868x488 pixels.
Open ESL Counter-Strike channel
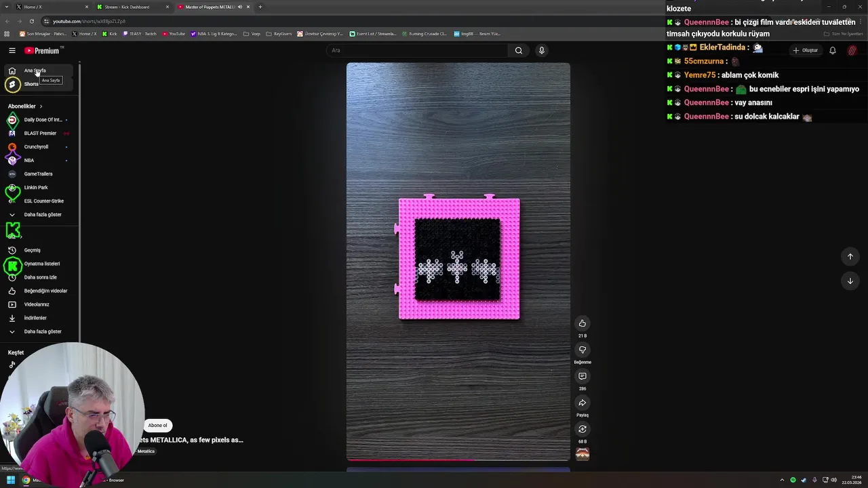coord(39,201)
